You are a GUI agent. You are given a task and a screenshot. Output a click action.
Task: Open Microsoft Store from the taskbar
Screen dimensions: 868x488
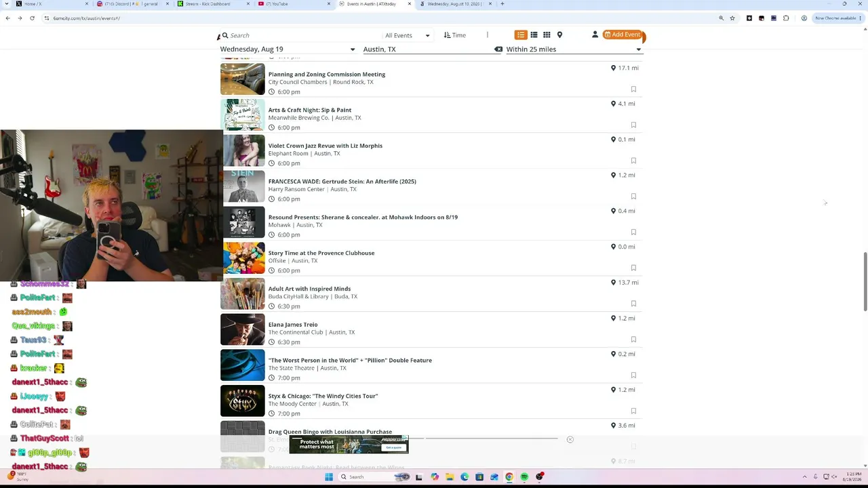(479, 477)
